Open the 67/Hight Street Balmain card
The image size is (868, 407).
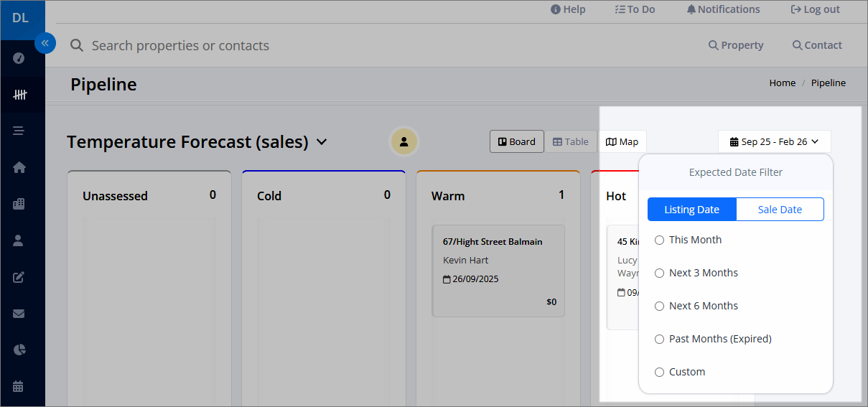498,271
